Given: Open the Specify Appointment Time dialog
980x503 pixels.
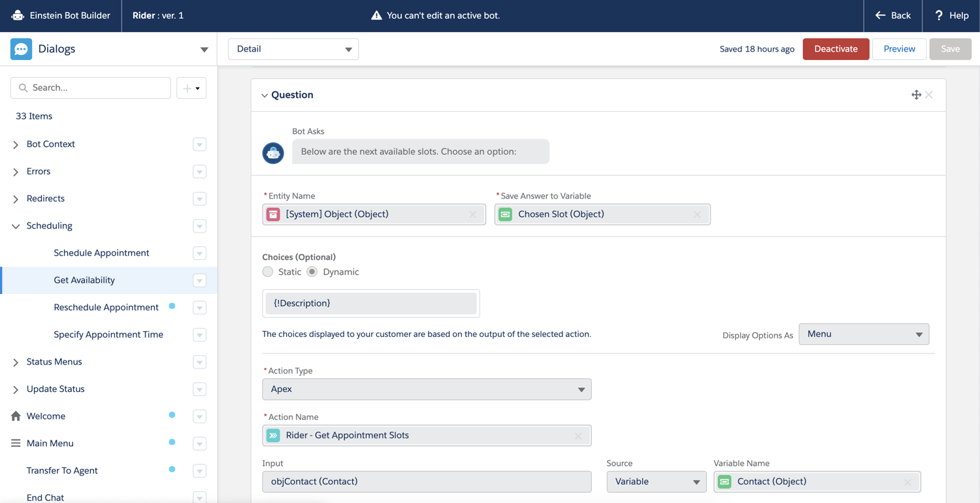Looking at the screenshot, I should tap(108, 334).
